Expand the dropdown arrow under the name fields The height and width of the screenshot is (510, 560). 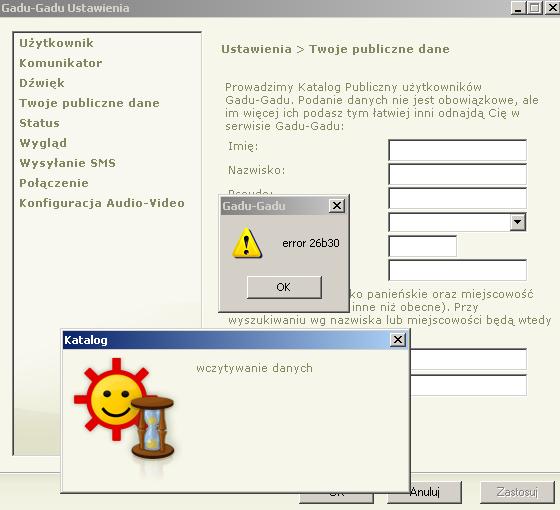518,222
